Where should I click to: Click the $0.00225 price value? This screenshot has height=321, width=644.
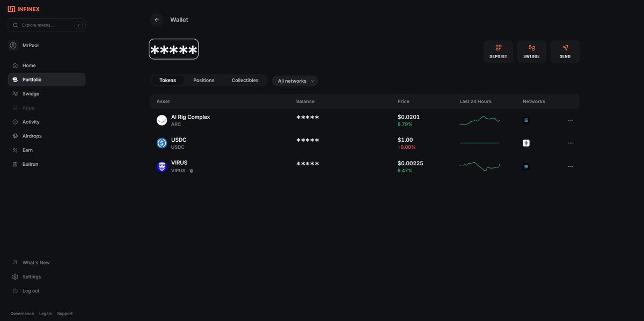click(x=411, y=163)
